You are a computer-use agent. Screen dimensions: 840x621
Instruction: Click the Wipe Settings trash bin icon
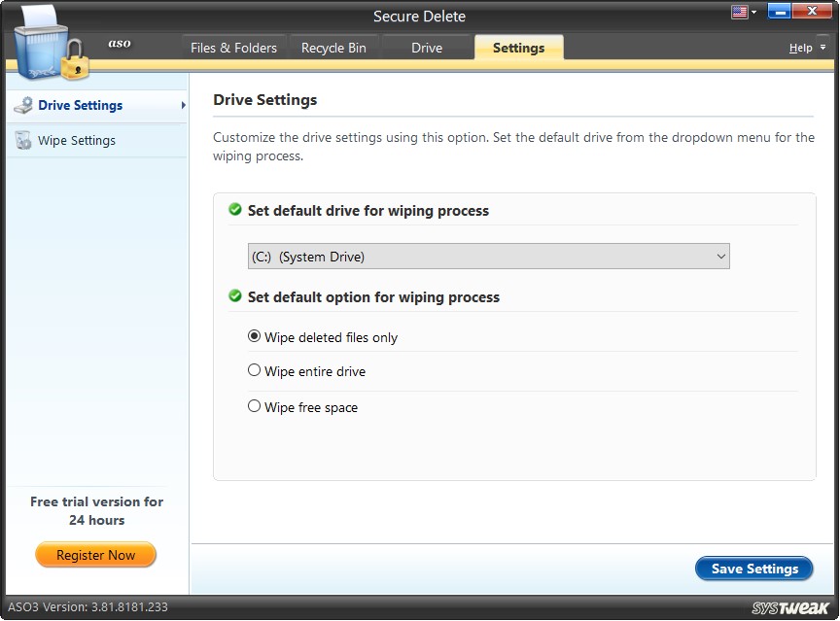[x=21, y=140]
